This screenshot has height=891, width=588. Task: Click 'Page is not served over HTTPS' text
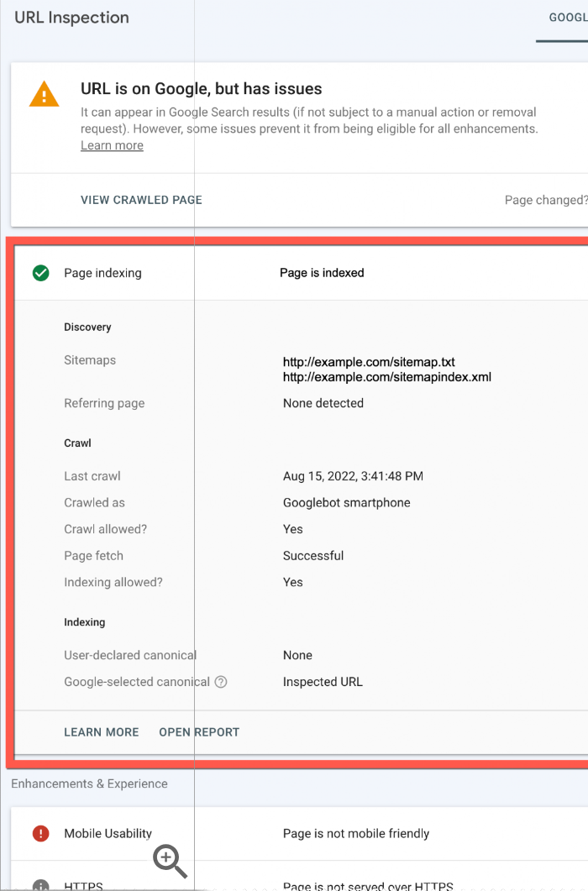[x=368, y=886]
